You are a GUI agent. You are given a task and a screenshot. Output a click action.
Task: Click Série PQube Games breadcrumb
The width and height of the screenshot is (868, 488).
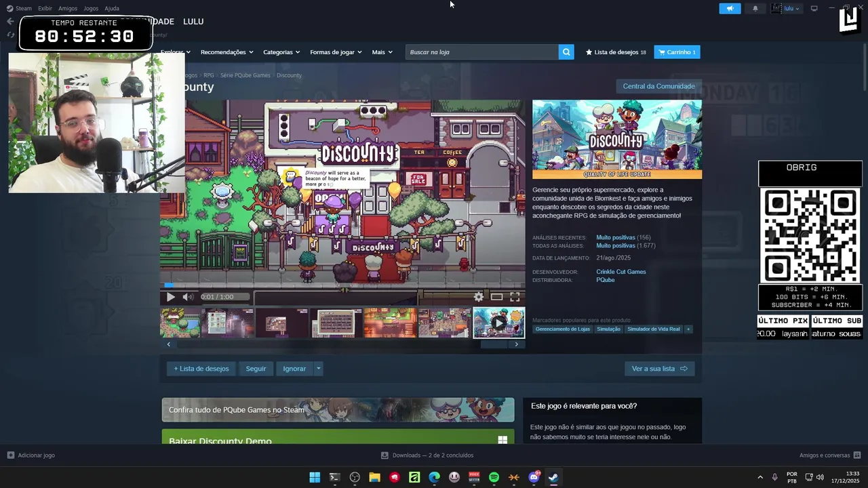click(x=245, y=75)
